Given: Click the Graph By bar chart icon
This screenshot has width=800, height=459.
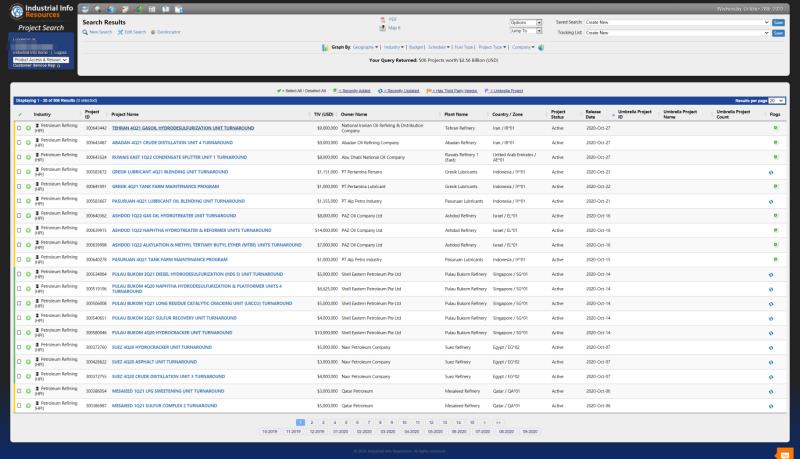Looking at the screenshot, I should 325,47.
